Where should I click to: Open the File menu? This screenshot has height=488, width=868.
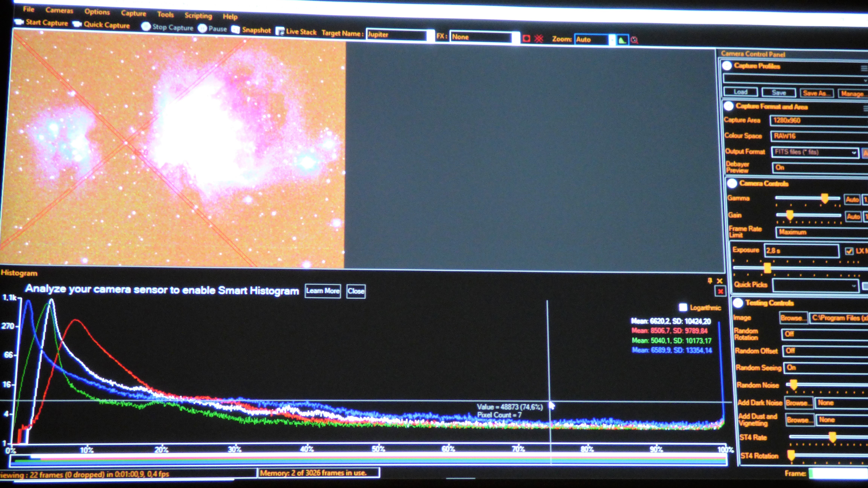point(29,9)
